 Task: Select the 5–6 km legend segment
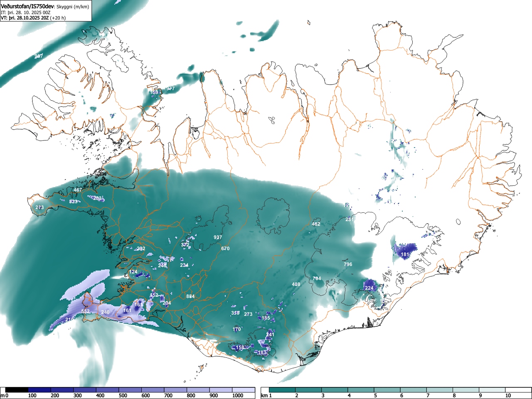tap(387, 390)
